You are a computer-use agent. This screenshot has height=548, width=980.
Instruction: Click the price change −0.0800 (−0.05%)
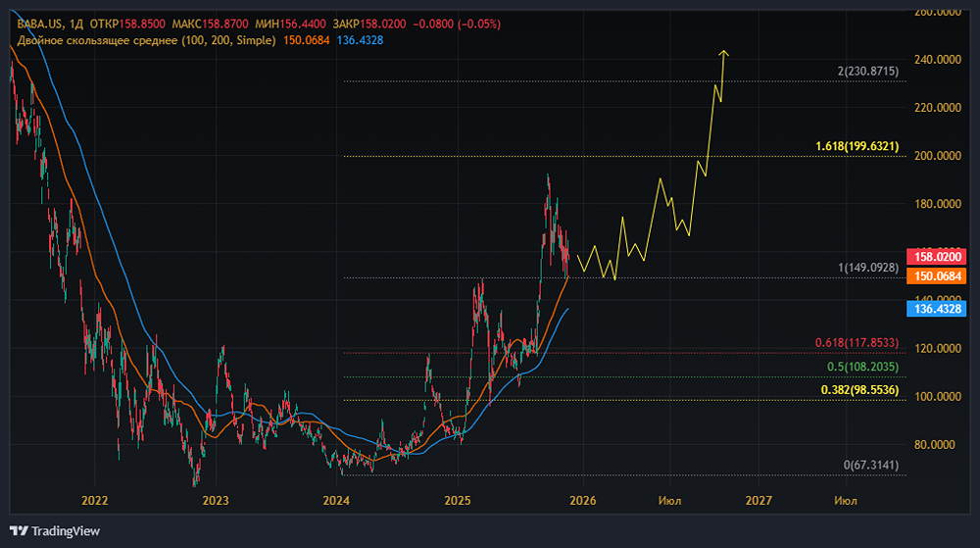click(457, 25)
